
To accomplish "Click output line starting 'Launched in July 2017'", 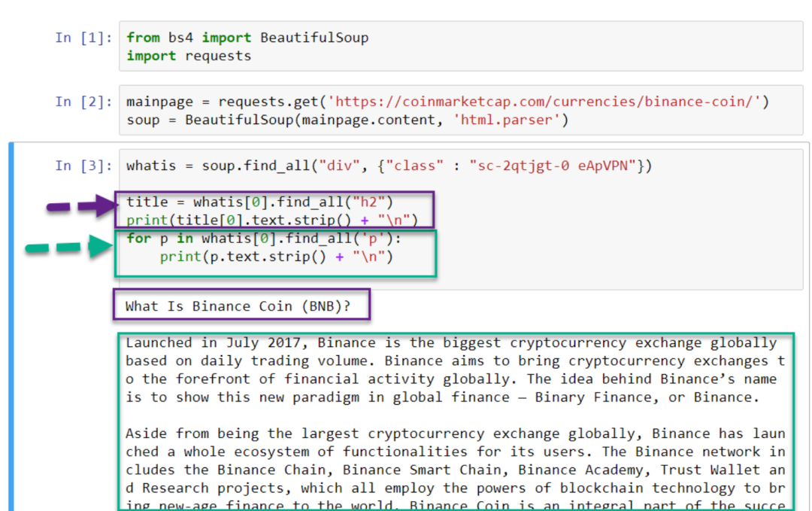I will (x=451, y=342).
